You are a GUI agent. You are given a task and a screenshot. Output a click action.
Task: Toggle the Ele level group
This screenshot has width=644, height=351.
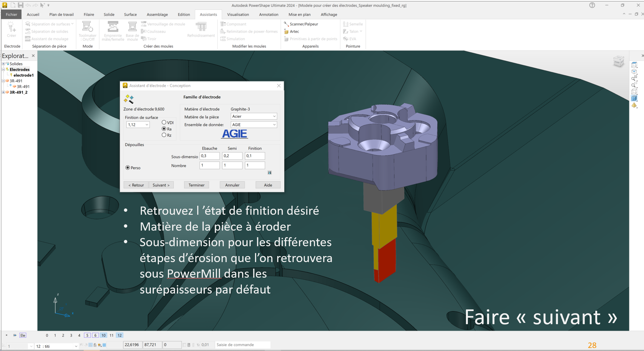pos(23,335)
